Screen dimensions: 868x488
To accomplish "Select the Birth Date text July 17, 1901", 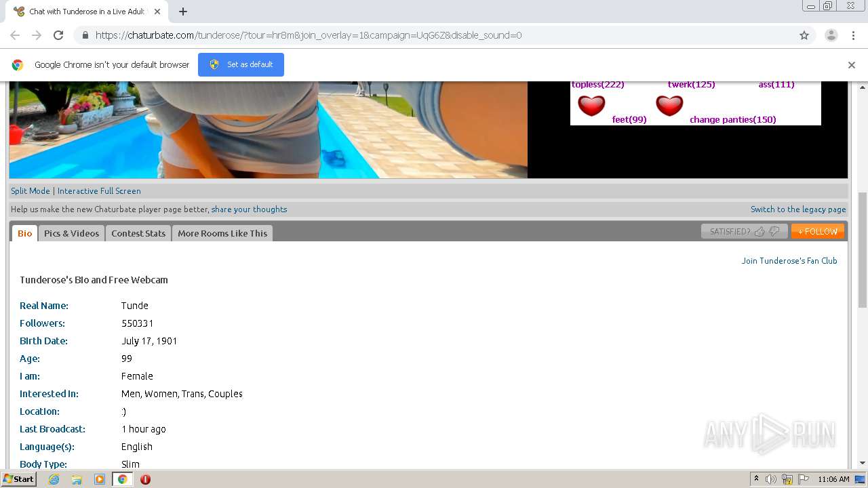I will (x=149, y=341).
